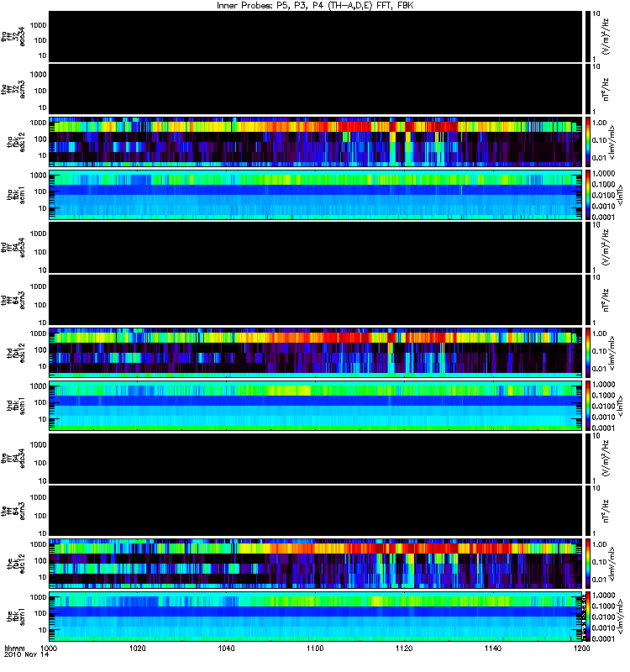Click the 1200 time axis label

coord(581,648)
